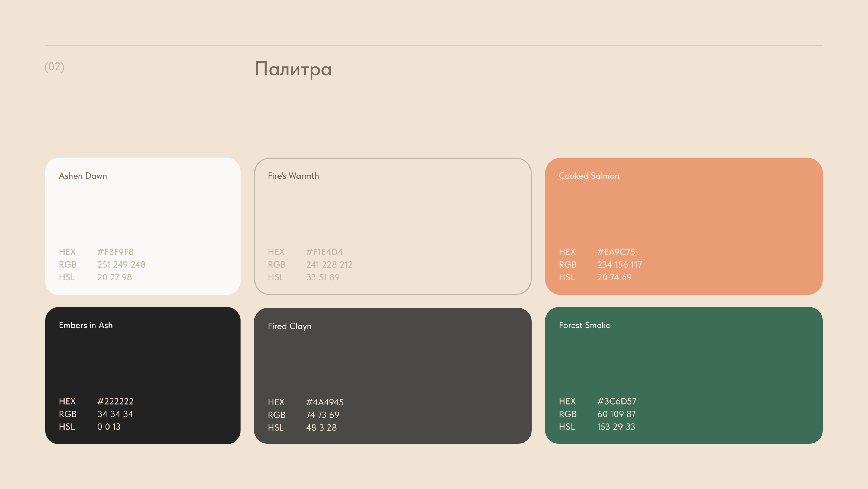868x489 pixels.
Task: Click RGB value 234 156 117
Action: pos(619,265)
